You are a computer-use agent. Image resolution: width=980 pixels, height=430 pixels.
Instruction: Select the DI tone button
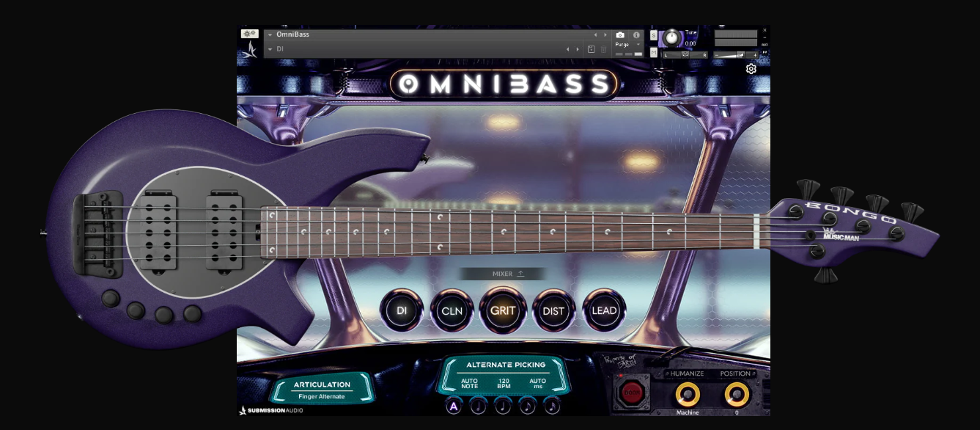402,310
